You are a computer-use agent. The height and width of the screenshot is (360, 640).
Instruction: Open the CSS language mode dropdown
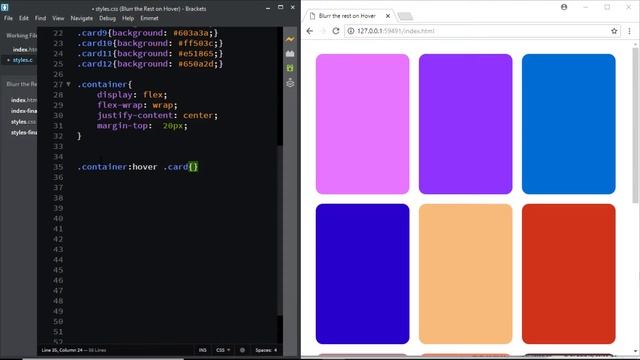click(223, 350)
